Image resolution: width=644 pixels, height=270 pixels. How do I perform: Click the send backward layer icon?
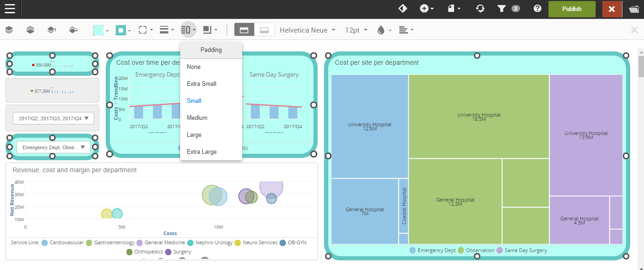73,30
